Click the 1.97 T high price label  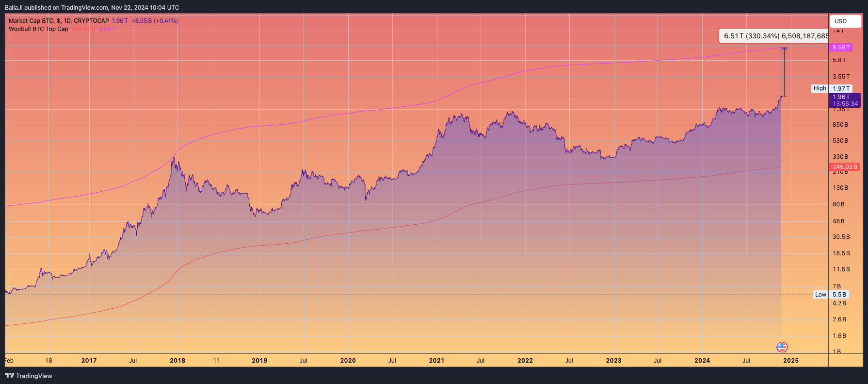pyautogui.click(x=841, y=88)
